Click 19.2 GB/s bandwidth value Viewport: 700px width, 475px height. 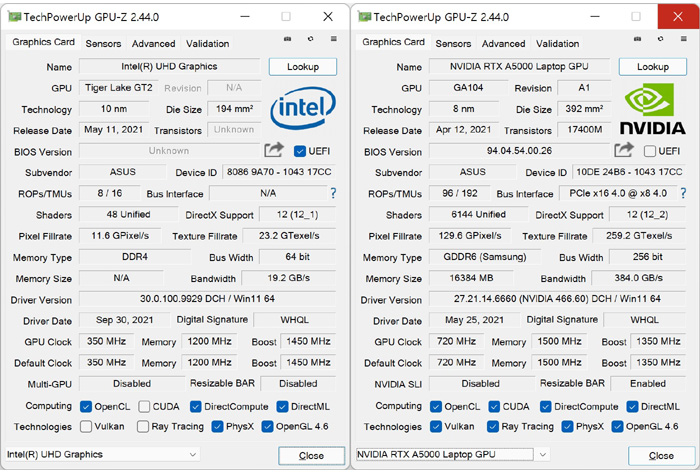pyautogui.click(x=288, y=278)
